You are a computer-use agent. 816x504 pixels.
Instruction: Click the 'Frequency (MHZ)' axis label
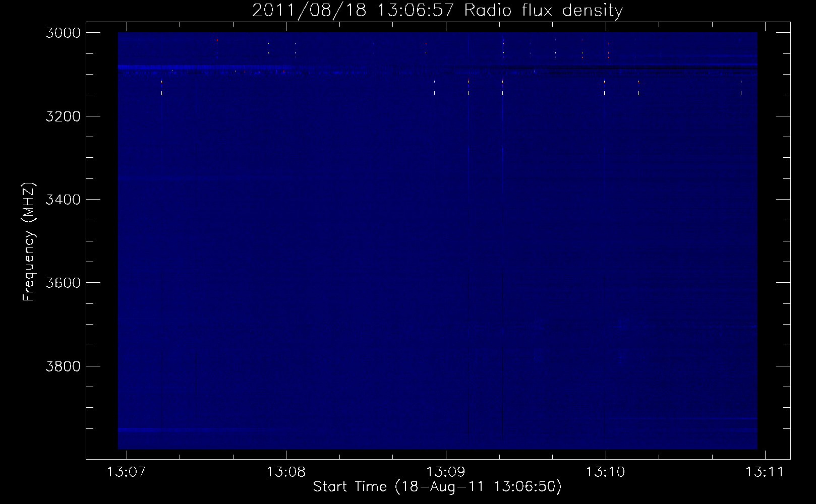click(29, 242)
